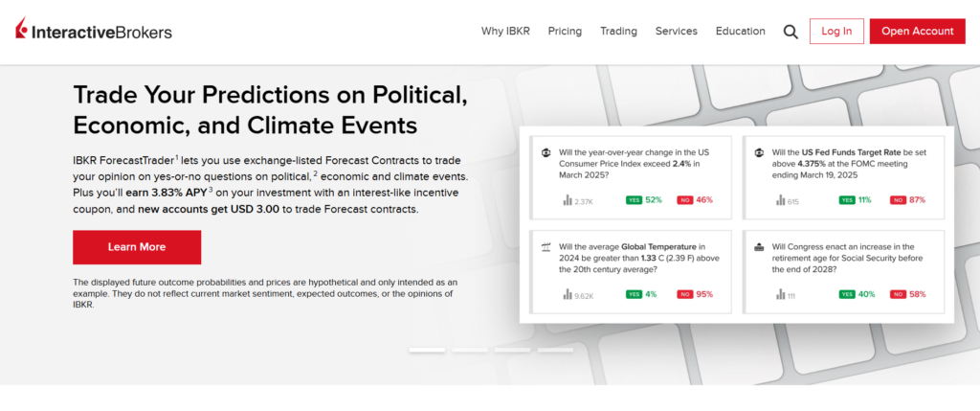Open the Pricing menu
Screen dimensions: 980x411
[565, 32]
